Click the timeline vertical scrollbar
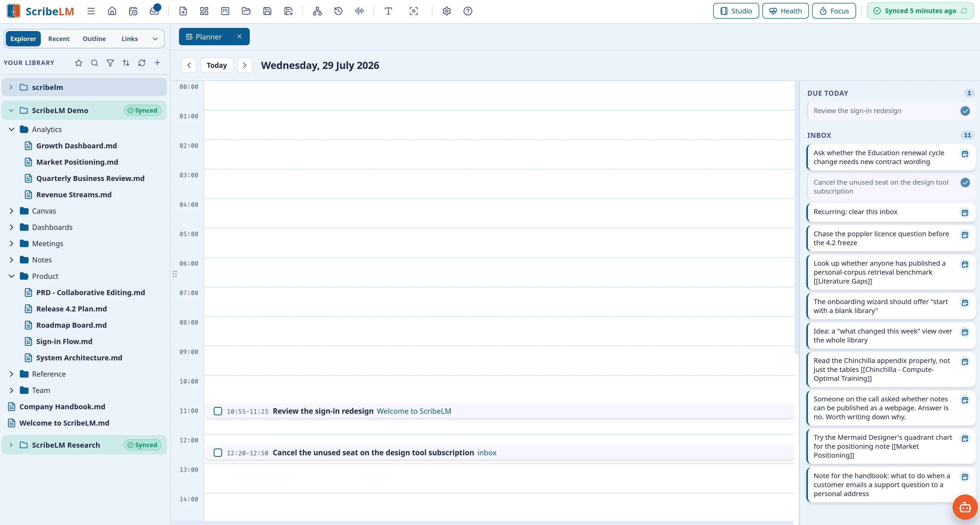980x525 pixels. 797,218
